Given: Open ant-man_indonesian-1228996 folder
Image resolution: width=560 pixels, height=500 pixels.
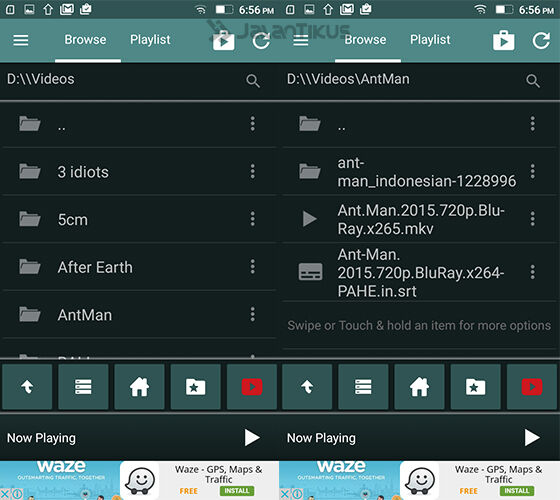Looking at the screenshot, I should 419,172.
